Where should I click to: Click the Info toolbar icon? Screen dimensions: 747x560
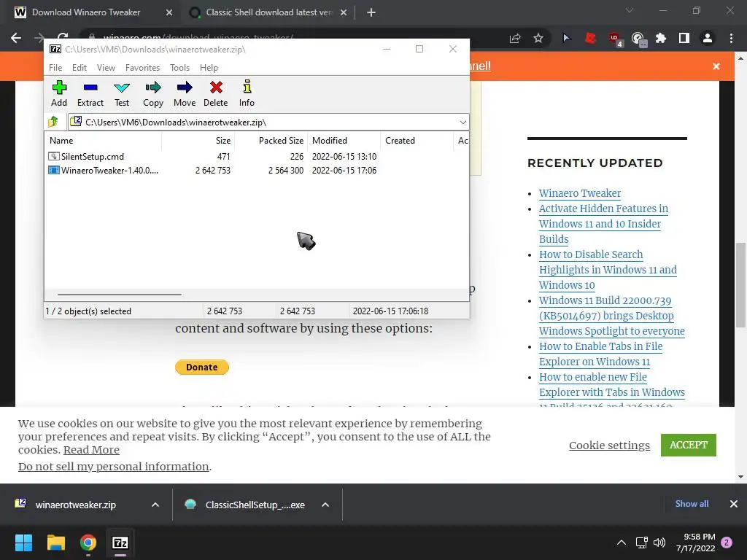[247, 94]
